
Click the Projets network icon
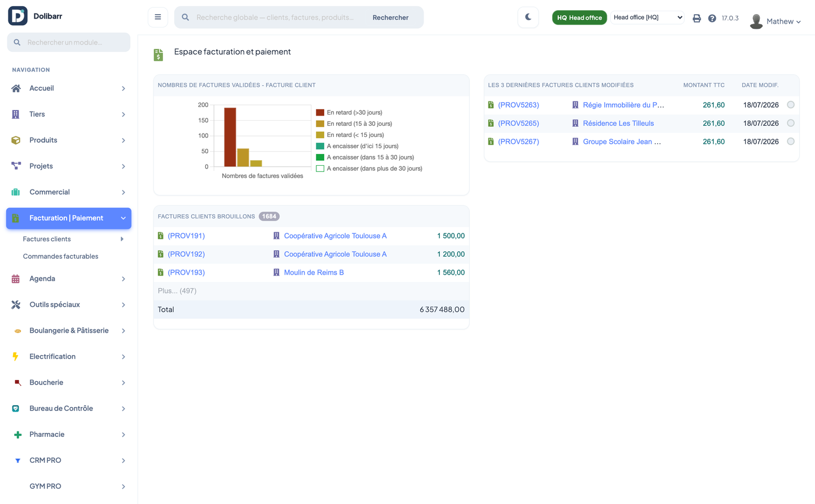click(16, 166)
